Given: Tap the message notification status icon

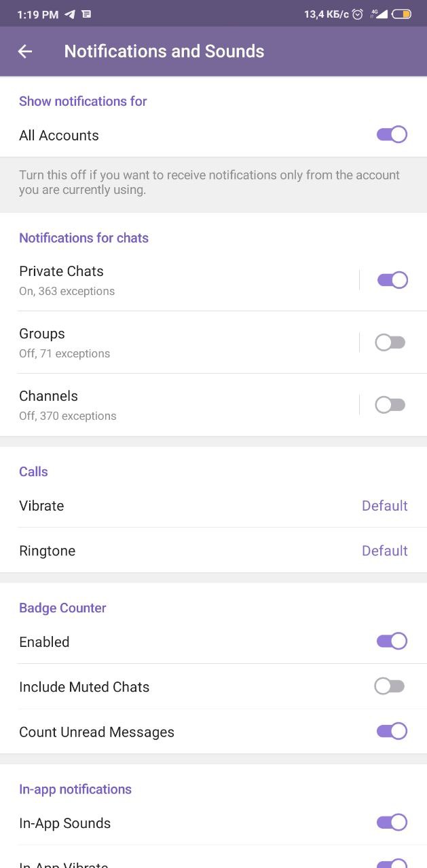Looking at the screenshot, I should click(86, 14).
